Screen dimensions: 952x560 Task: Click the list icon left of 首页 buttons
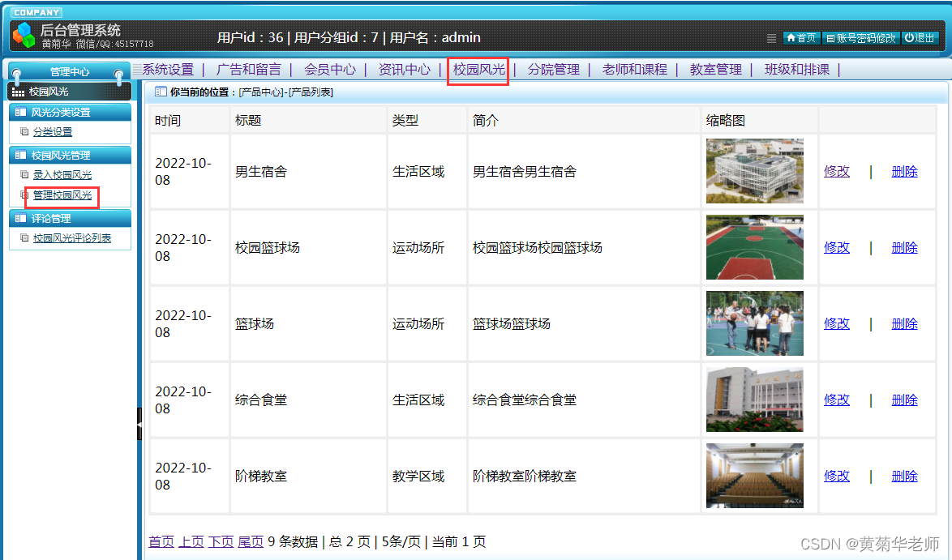pos(771,37)
